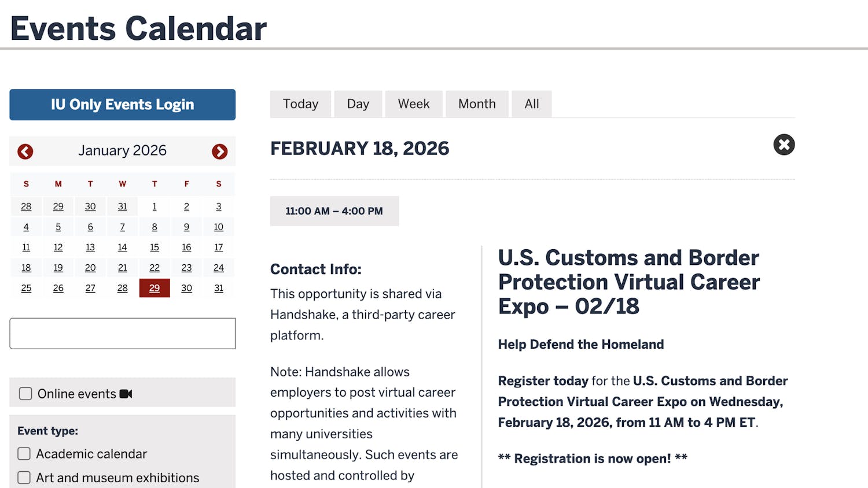Go to previous month in mini calendar
The height and width of the screenshot is (488, 868).
(x=25, y=151)
